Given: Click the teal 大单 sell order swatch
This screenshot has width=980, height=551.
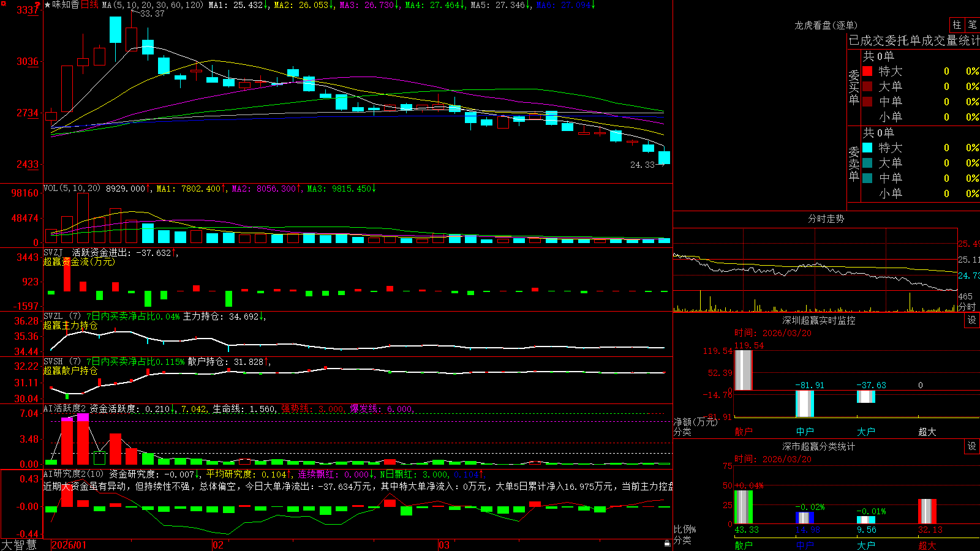Looking at the screenshot, I should (867, 163).
